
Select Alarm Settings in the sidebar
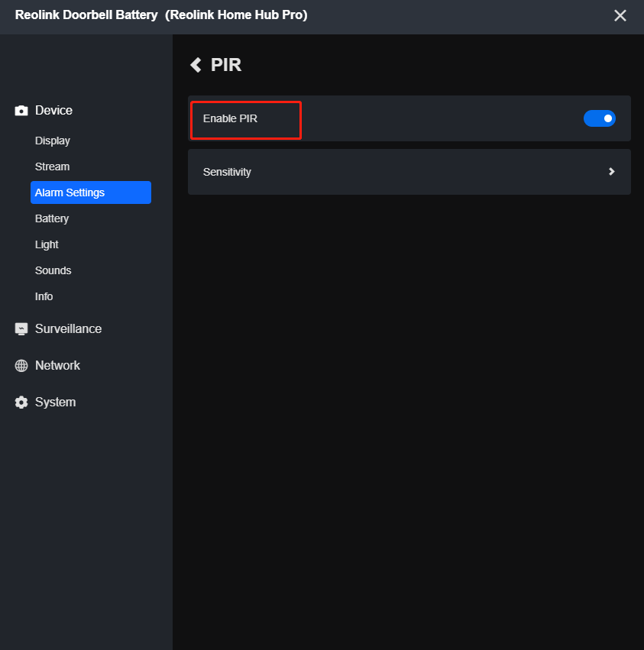tap(91, 192)
